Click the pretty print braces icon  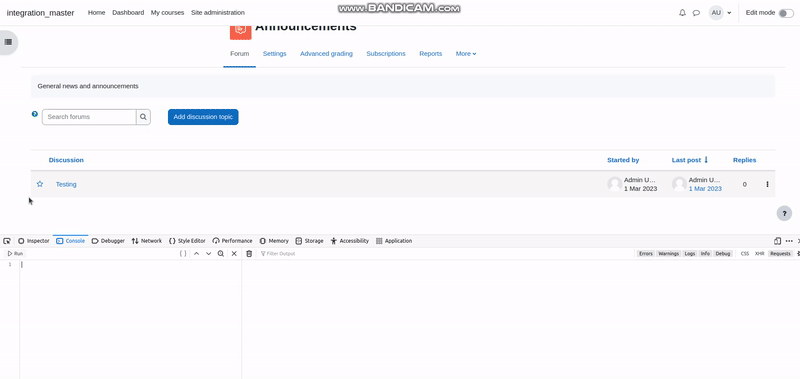click(183, 254)
